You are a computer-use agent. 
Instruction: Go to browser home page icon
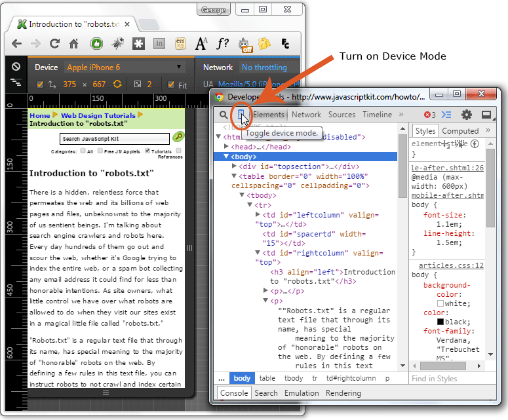tap(74, 44)
